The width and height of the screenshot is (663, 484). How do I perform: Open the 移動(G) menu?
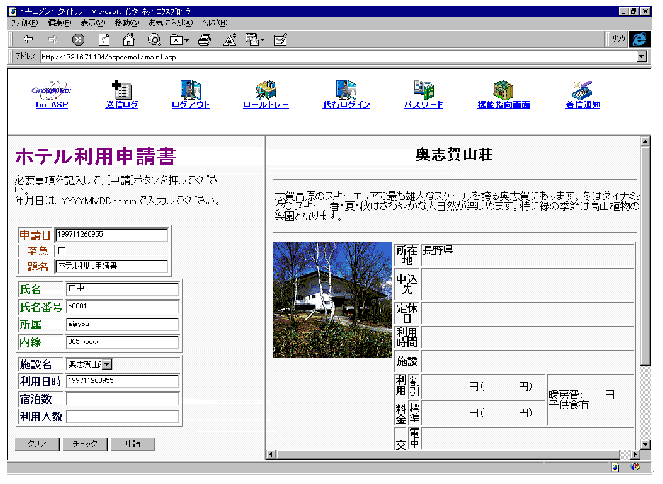(x=127, y=23)
